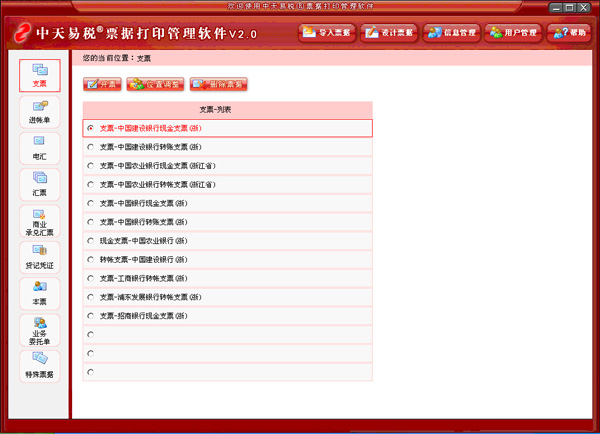
Task: Select the 电汇 sidebar icon
Action: tap(40, 148)
